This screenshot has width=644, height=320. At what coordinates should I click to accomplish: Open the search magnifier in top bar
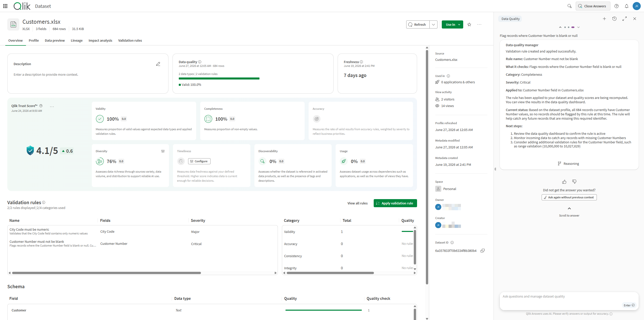pyautogui.click(x=569, y=6)
